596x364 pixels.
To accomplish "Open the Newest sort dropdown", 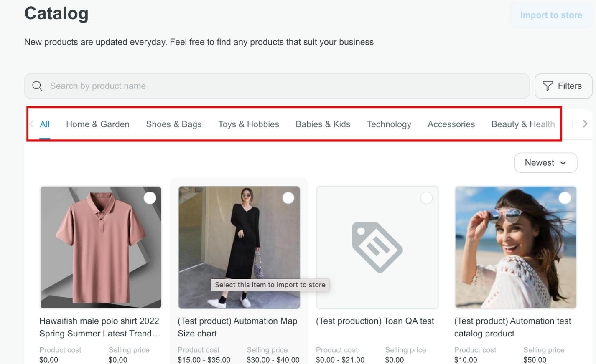I will click(x=545, y=163).
